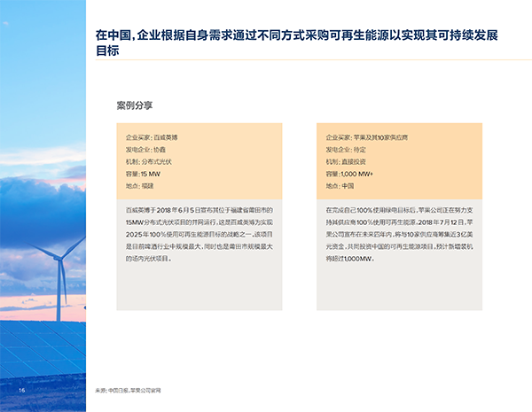Click the line starting '在完成自己100%使用绿电目标后'

(399, 210)
